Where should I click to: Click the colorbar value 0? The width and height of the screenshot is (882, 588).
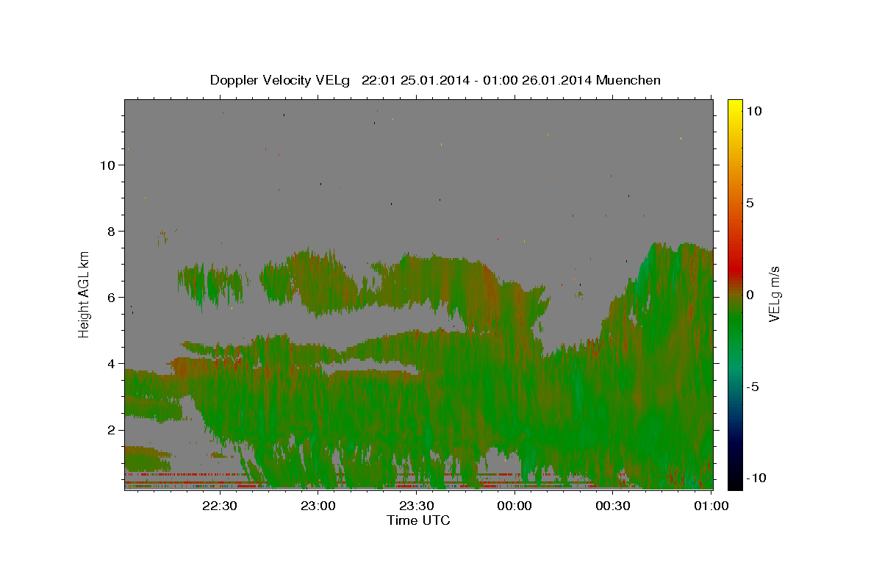750,295
